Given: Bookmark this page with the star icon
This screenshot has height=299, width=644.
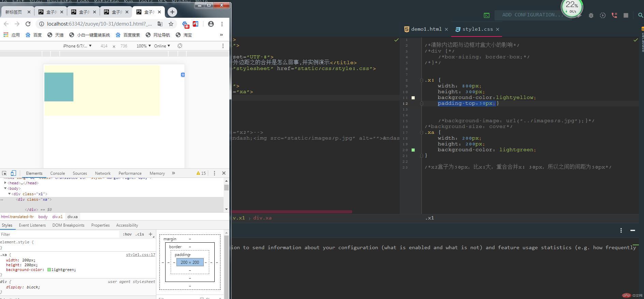Looking at the screenshot, I should point(171,24).
